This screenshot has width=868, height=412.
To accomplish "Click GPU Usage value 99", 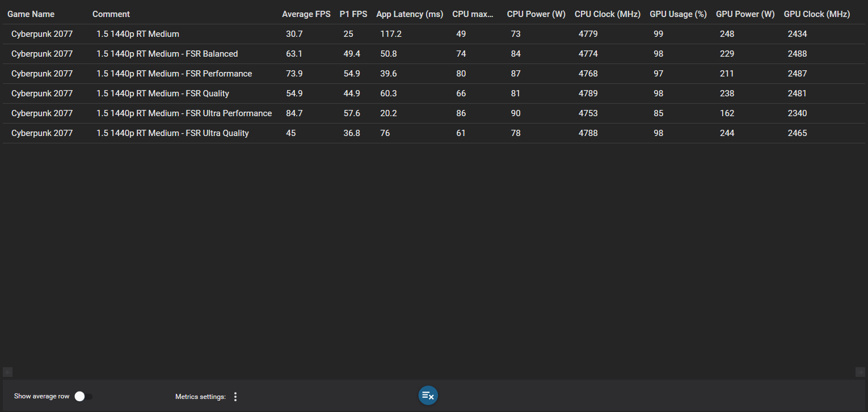I will pos(659,34).
